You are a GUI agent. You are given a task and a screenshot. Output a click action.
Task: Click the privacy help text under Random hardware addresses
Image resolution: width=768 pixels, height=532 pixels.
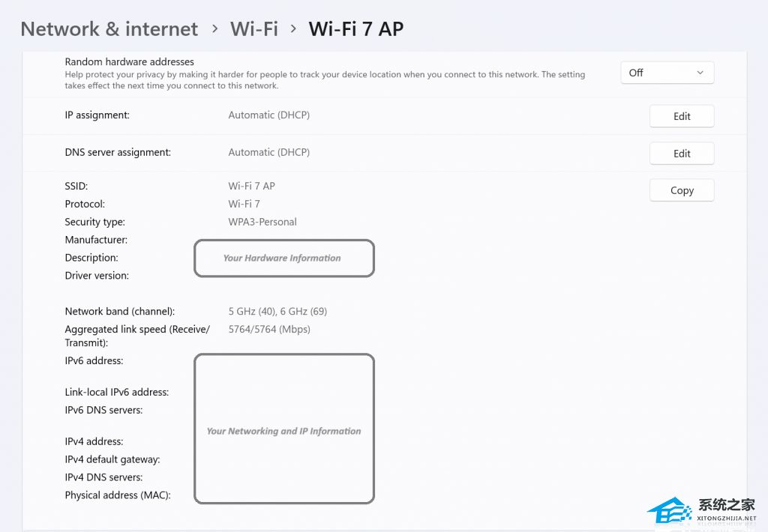325,79
